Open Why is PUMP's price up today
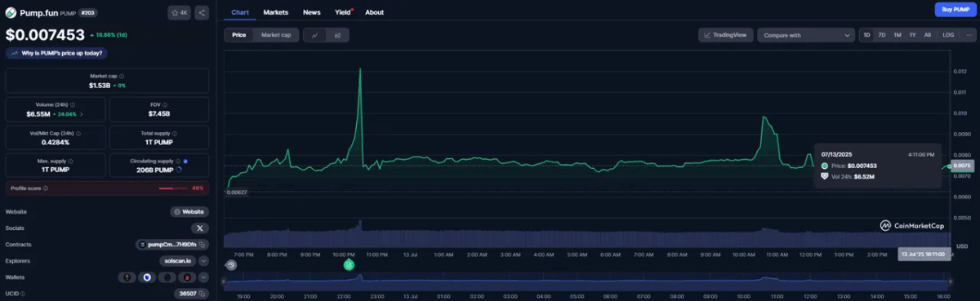This screenshot has height=301, width=980. coord(57,53)
